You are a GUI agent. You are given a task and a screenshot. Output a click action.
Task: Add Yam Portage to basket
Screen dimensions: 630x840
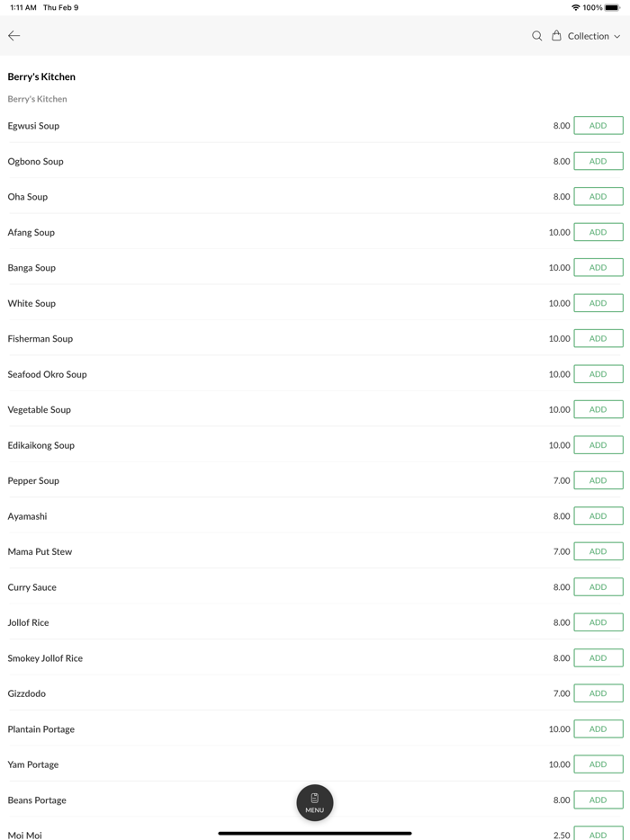click(598, 764)
